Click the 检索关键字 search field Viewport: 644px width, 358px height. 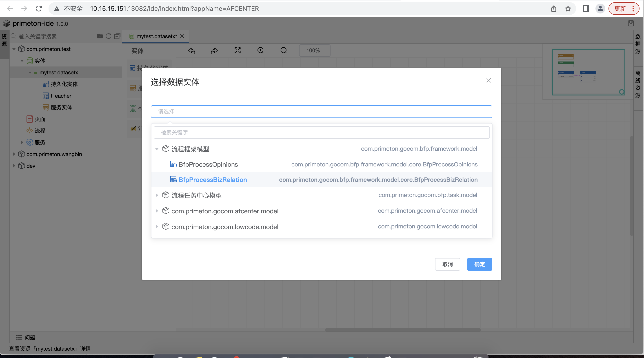click(x=322, y=133)
